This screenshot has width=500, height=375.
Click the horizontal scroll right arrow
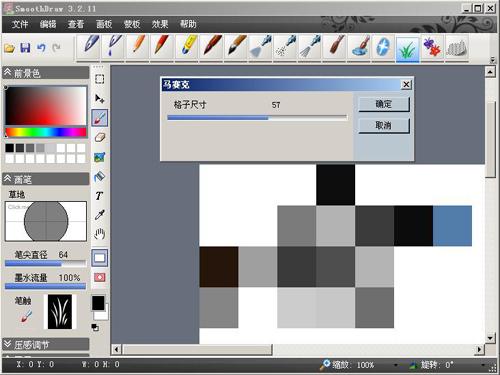479,349
